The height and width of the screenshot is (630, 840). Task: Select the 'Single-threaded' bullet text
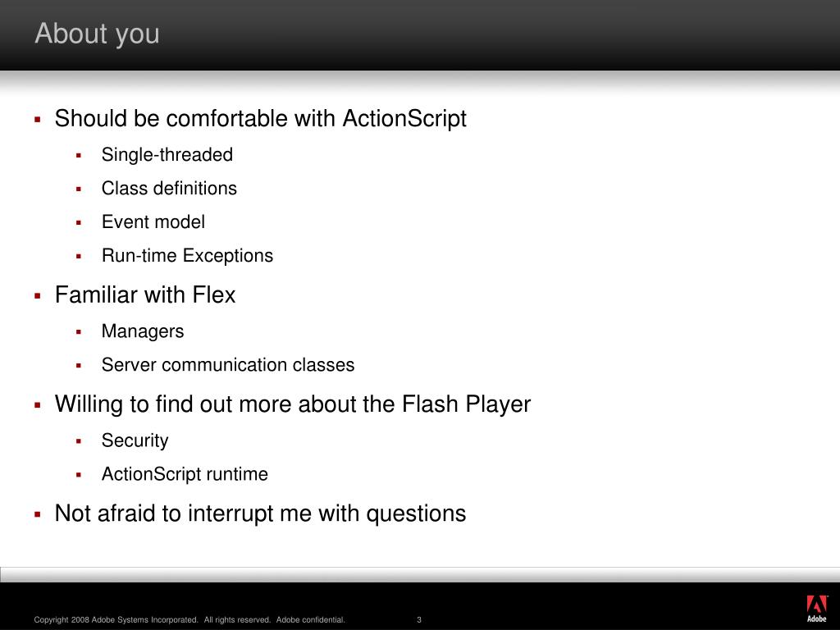click(167, 155)
